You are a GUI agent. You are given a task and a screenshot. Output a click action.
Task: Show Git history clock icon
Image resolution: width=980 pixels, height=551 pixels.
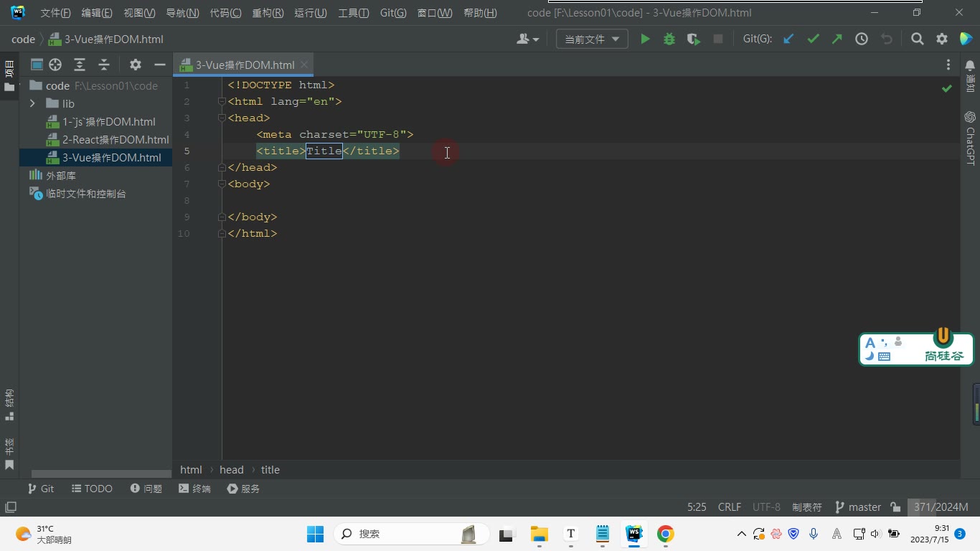coord(862,39)
